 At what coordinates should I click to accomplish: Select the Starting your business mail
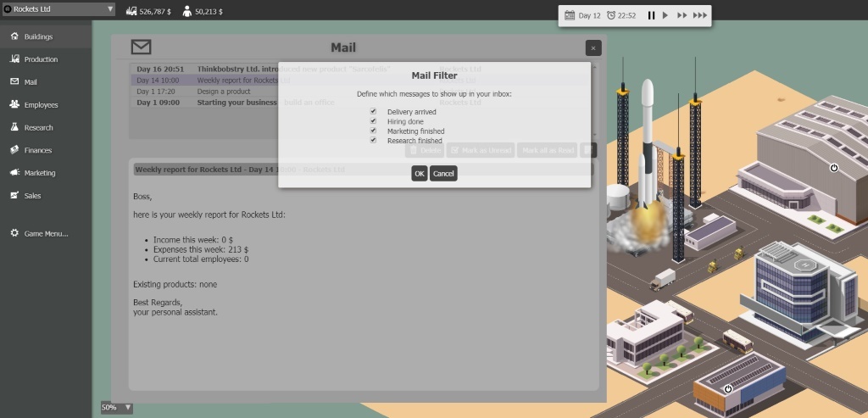pos(360,103)
